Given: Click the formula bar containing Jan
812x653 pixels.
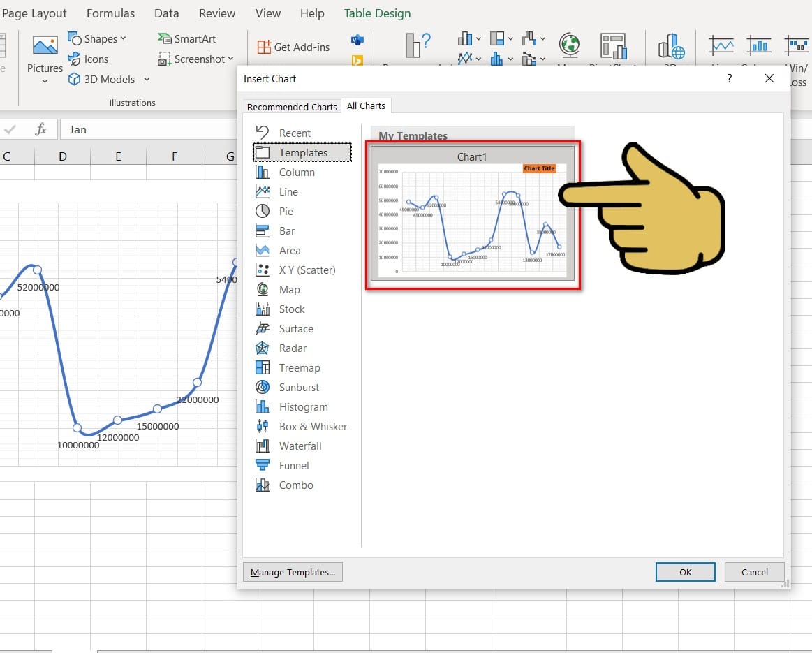Looking at the screenshot, I should tap(147, 130).
